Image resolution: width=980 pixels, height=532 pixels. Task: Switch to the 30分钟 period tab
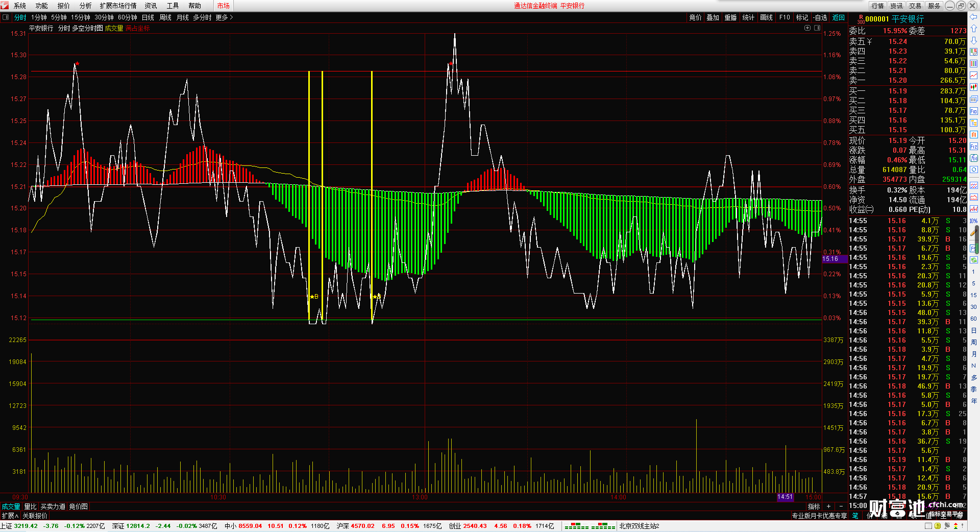tap(104, 17)
